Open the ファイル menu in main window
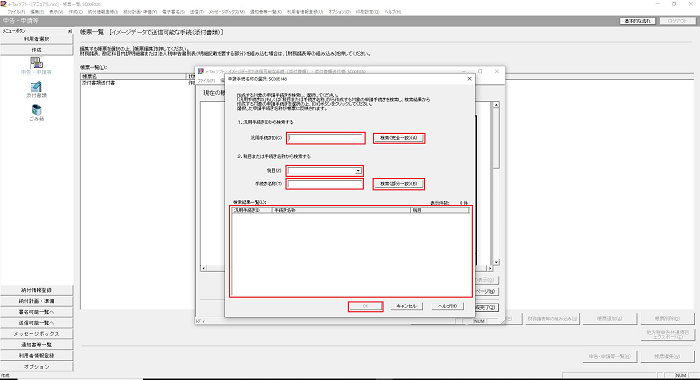 [17, 12]
